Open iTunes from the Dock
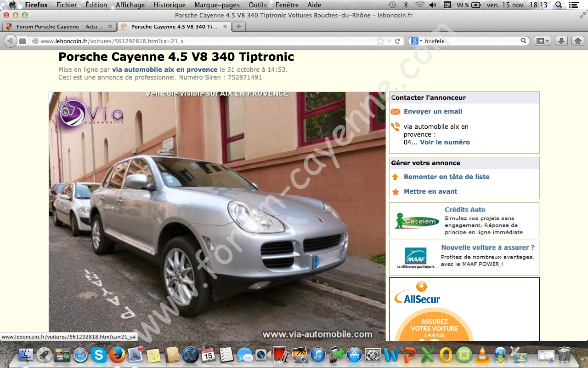Viewport: 588px width, 368px height. click(x=317, y=355)
